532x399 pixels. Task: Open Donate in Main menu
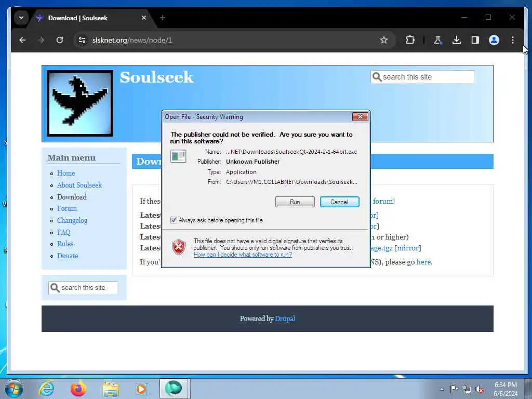(68, 256)
